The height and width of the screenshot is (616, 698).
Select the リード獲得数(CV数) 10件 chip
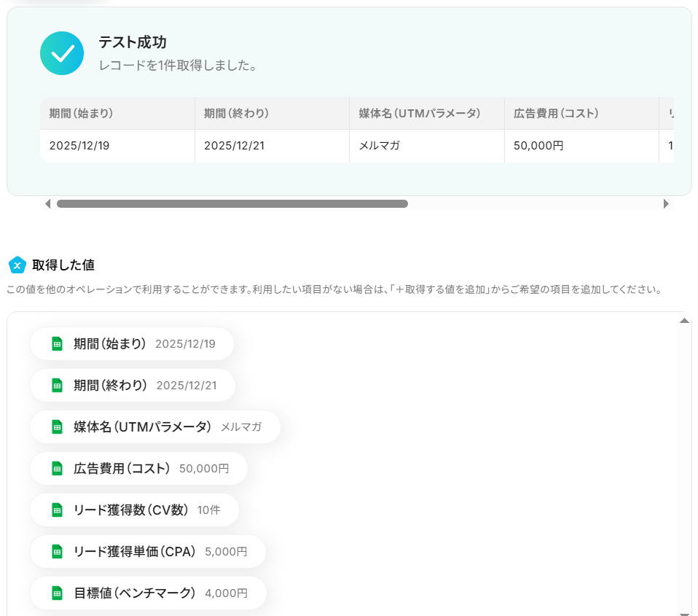coord(134,510)
